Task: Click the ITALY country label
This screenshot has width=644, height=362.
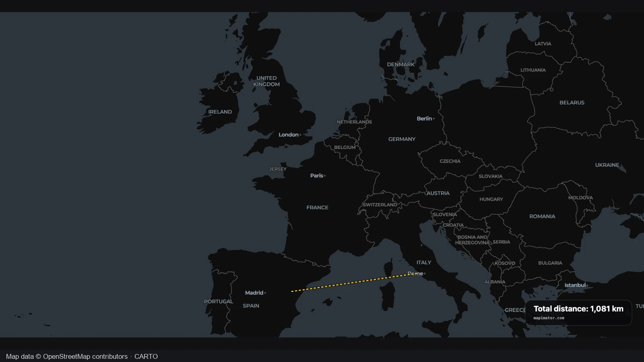Action: pyautogui.click(x=424, y=262)
